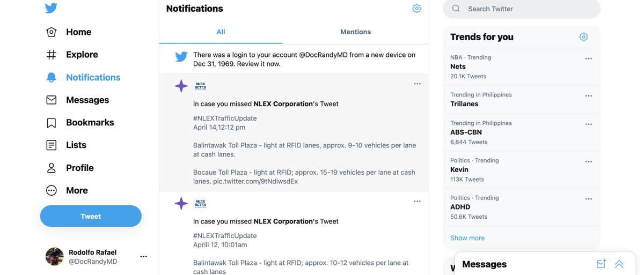Click #NLEXTrafficUpdate in Aprill 12 tweet
The image size is (644, 275).
point(225,236)
